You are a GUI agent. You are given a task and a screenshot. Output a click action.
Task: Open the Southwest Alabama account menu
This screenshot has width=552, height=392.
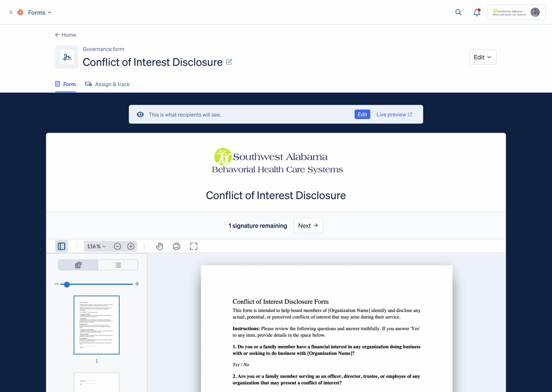click(x=516, y=12)
